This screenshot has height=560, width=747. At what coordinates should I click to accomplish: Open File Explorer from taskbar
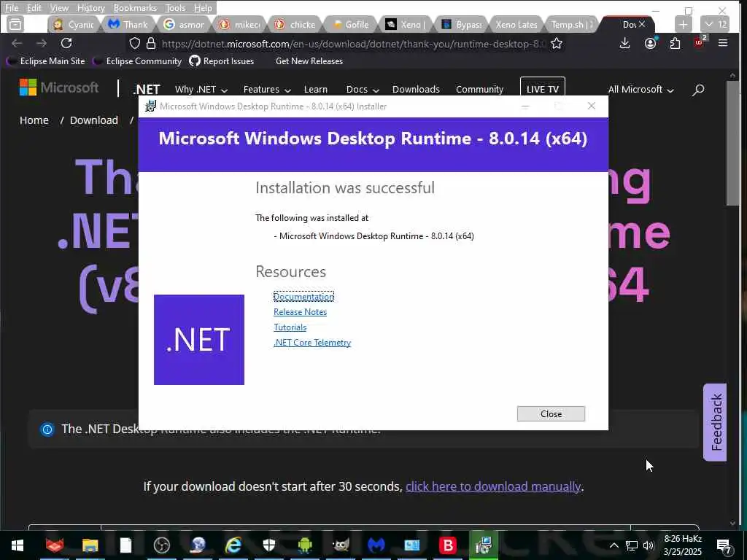click(90, 545)
